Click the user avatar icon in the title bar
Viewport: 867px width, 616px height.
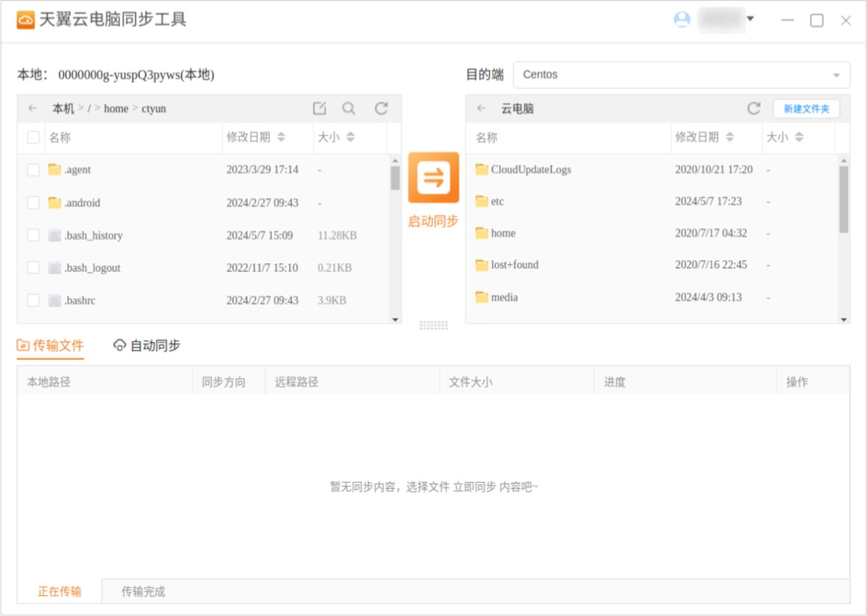pyautogui.click(x=683, y=19)
